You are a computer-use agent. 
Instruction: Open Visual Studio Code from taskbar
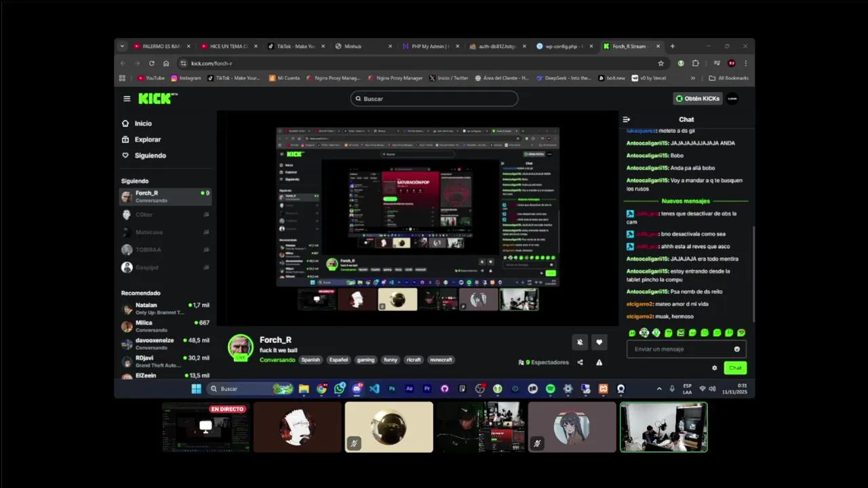[374, 388]
